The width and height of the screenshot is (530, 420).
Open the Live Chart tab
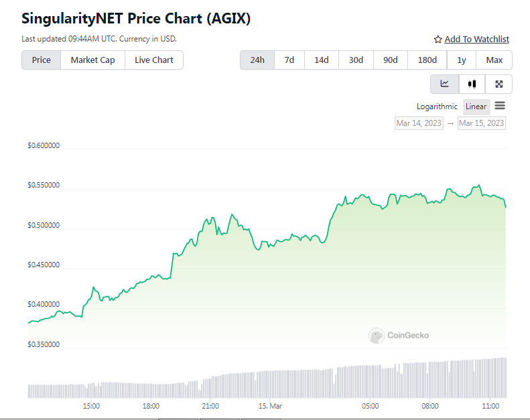point(154,60)
